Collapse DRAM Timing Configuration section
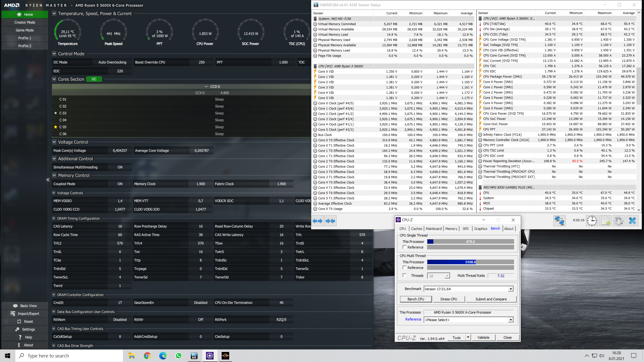Screen dimensions: 644x362 54,218
